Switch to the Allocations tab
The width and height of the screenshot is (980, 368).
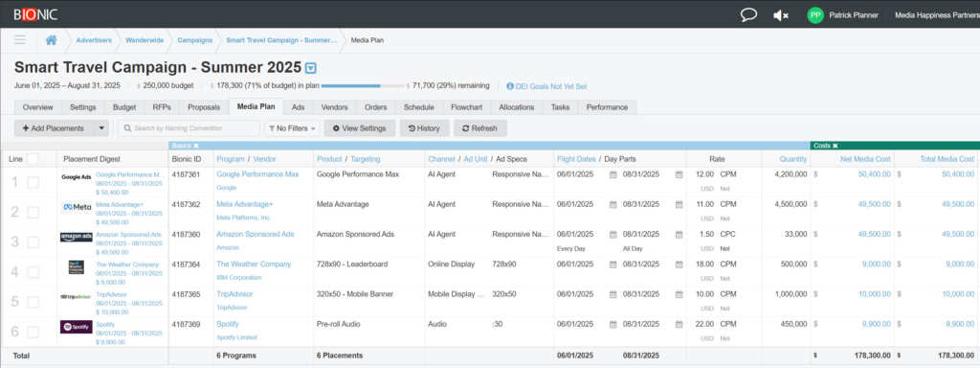click(516, 107)
